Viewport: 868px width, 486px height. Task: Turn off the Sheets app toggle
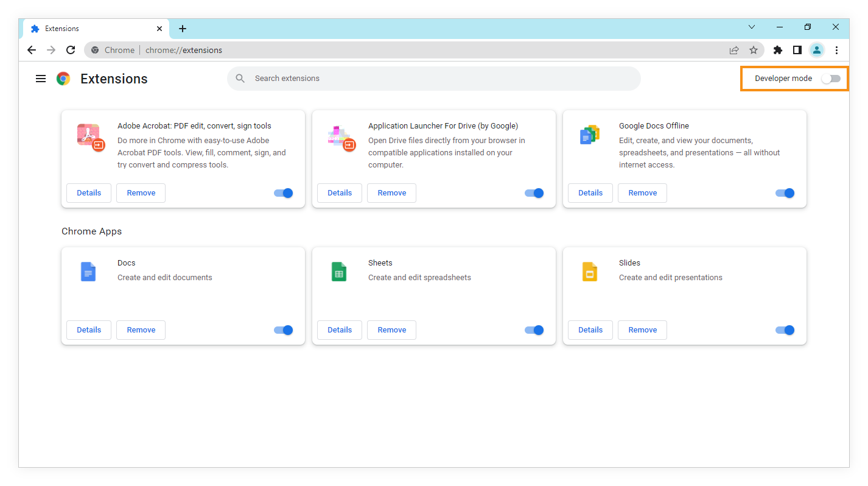click(534, 330)
